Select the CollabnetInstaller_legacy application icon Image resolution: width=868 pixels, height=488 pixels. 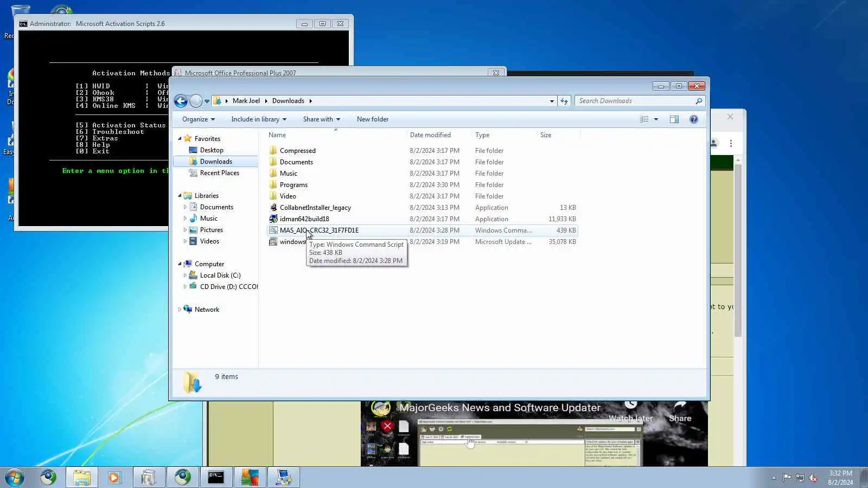[x=273, y=207]
